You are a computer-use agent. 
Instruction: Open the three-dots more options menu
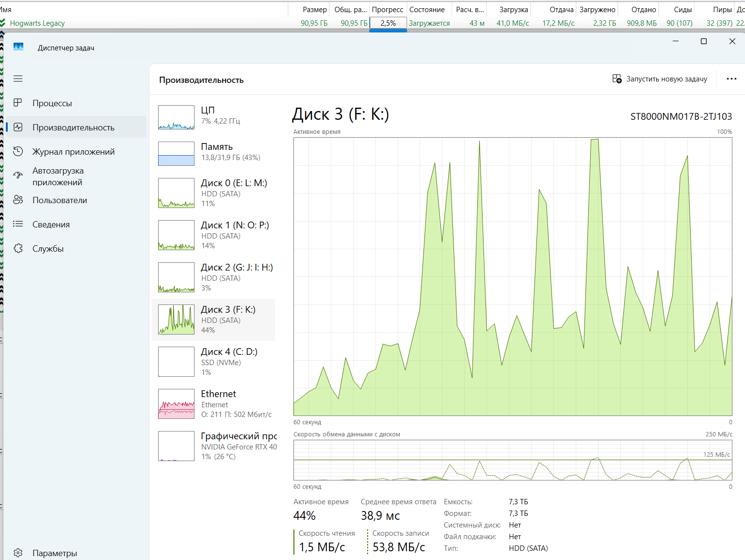[731, 79]
